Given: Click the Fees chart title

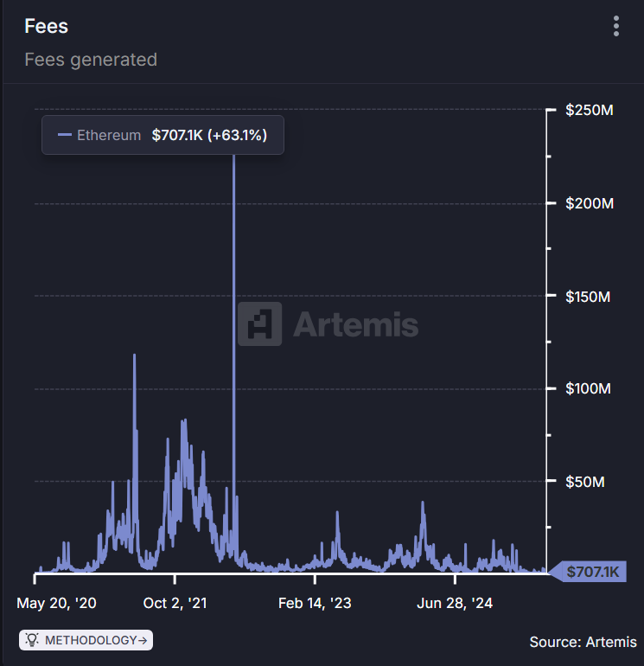Looking at the screenshot, I should point(47,26).
